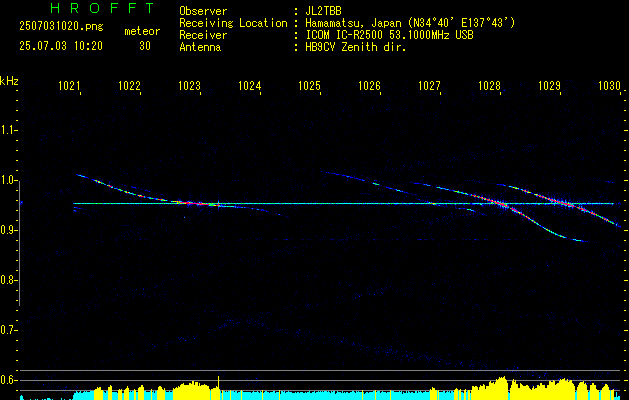This screenshot has width=629, height=400.
Task: Click the 1023 time axis label
Action: pyautogui.click(x=189, y=86)
